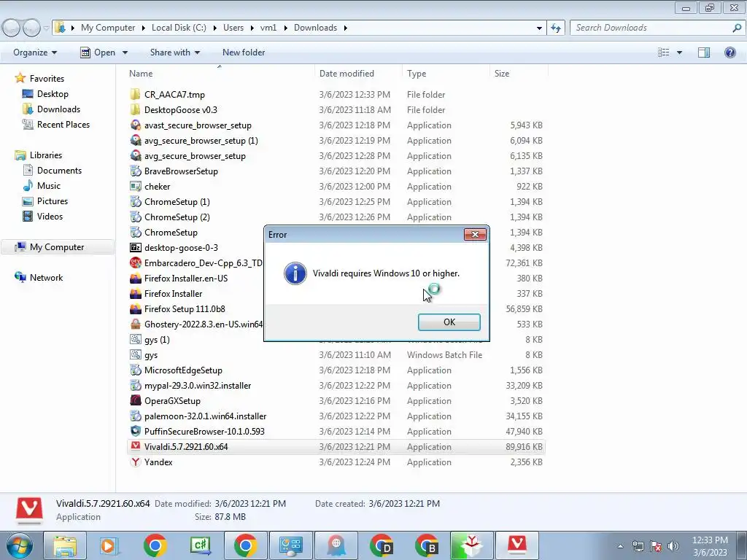Select the gys batch file icon

[136, 355]
